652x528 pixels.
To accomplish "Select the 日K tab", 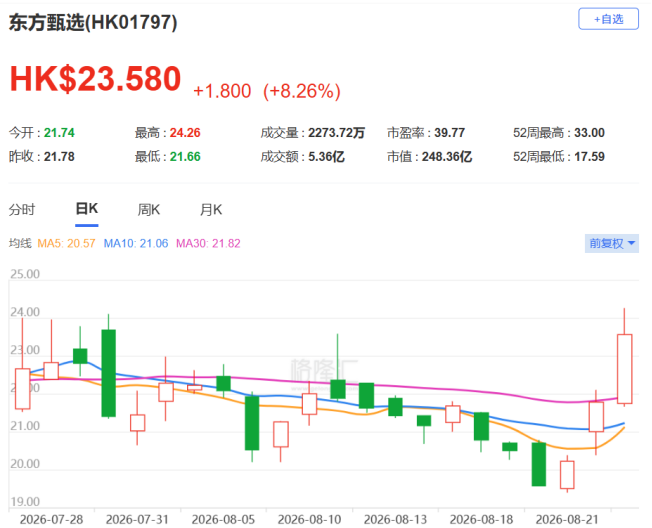I will 86,208.
